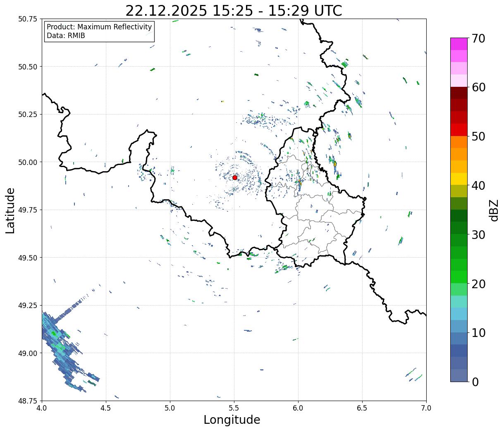Click the plot title timestamp text
The width and height of the screenshot is (504, 430).
point(234,10)
